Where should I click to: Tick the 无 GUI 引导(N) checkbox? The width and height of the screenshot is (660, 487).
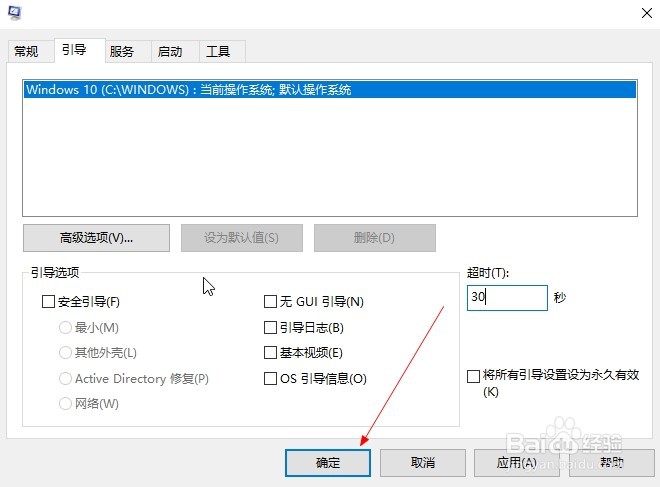point(270,302)
